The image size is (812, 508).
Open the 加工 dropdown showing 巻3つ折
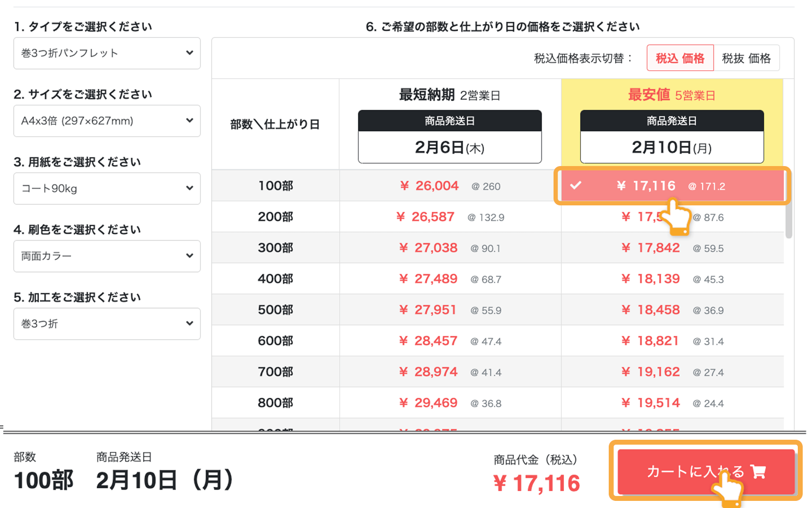[107, 323]
